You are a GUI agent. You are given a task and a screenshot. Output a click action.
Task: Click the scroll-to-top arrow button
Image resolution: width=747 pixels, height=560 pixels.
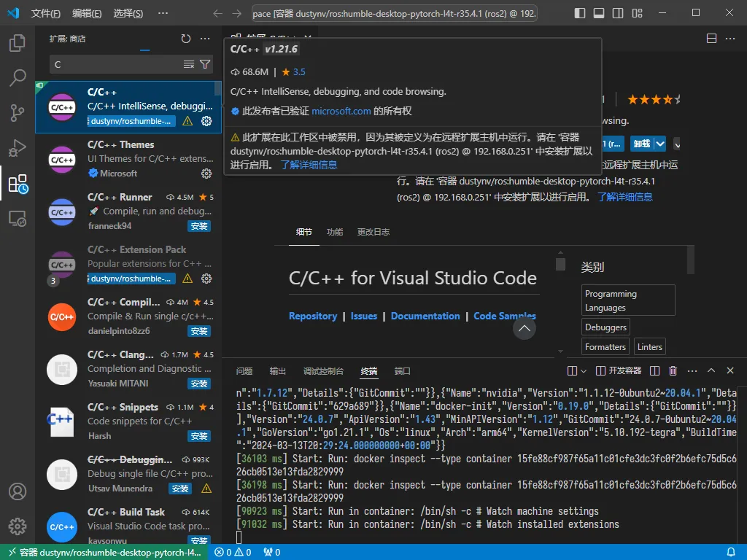[524, 328]
